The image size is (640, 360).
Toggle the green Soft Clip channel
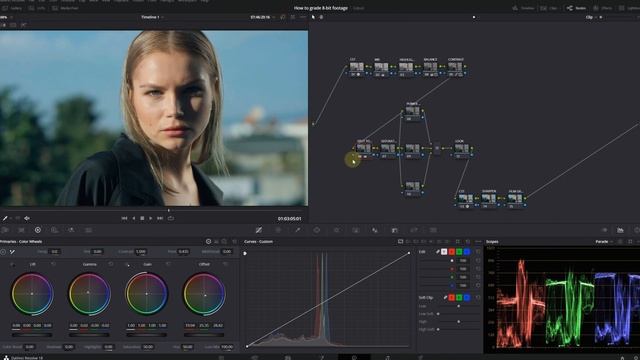point(459,298)
